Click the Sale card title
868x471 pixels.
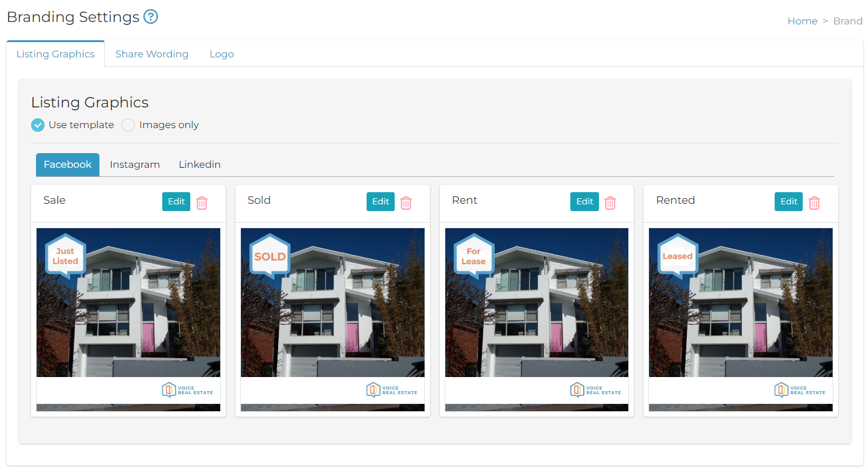[54, 200]
